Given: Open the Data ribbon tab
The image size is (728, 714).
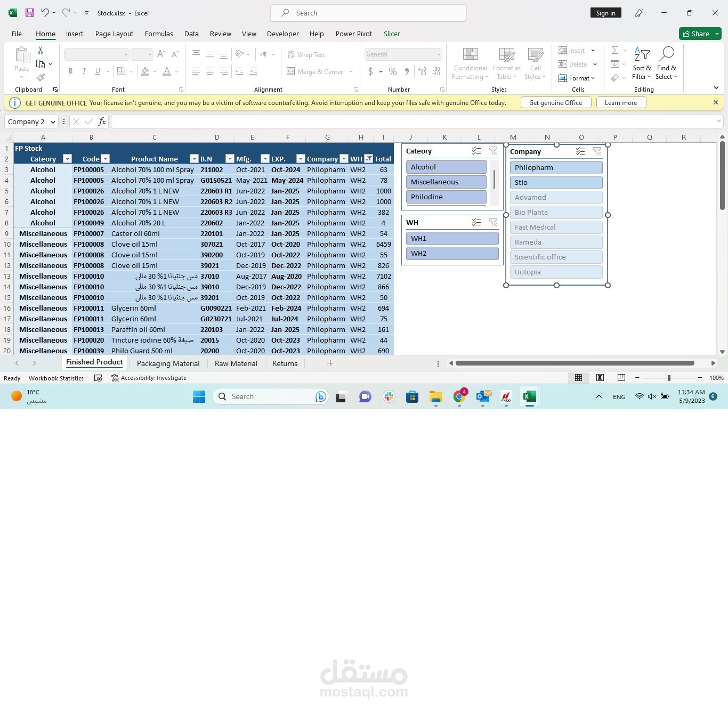Looking at the screenshot, I should (191, 34).
